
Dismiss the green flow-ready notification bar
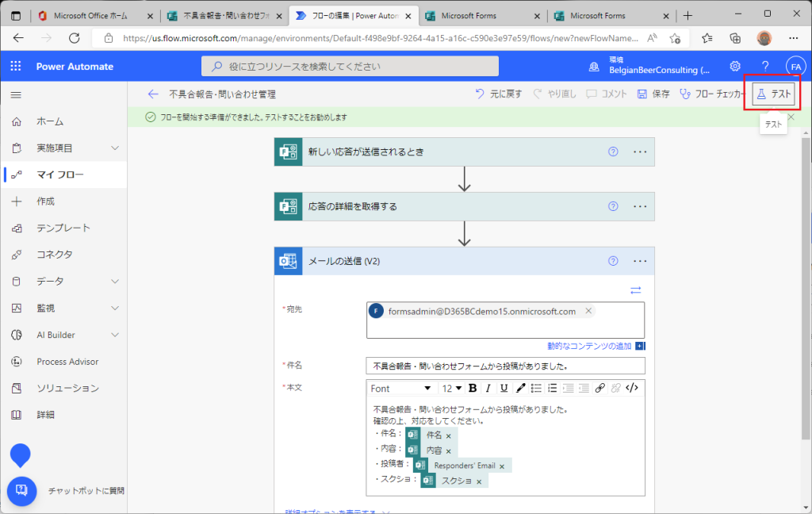coord(791,117)
